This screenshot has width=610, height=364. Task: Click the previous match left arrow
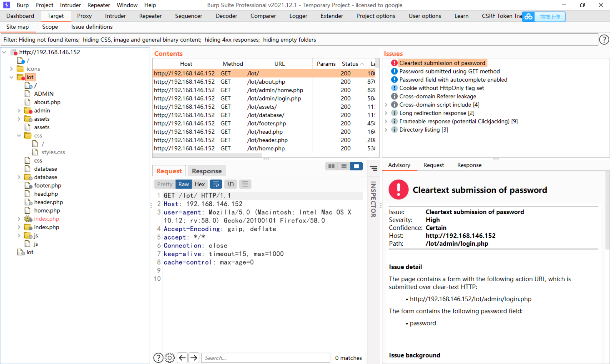coord(182,358)
